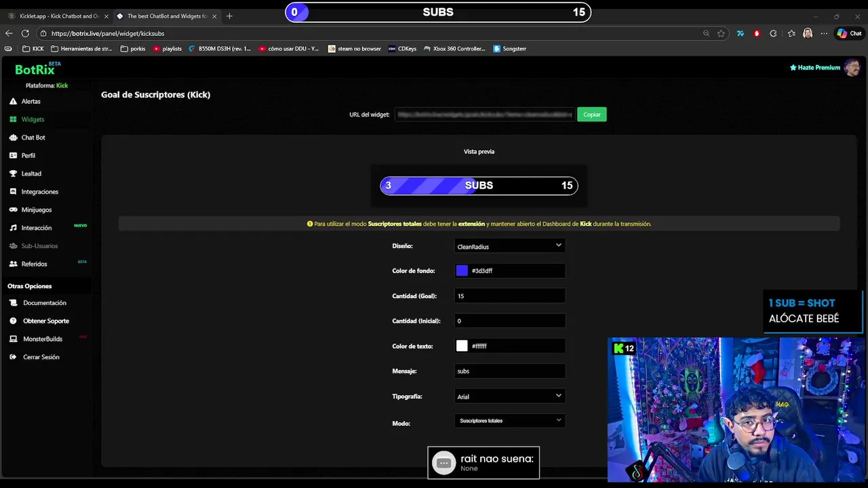The image size is (868, 488).
Task: Click the zoom magnifier icon in address bar
Action: 706,33
